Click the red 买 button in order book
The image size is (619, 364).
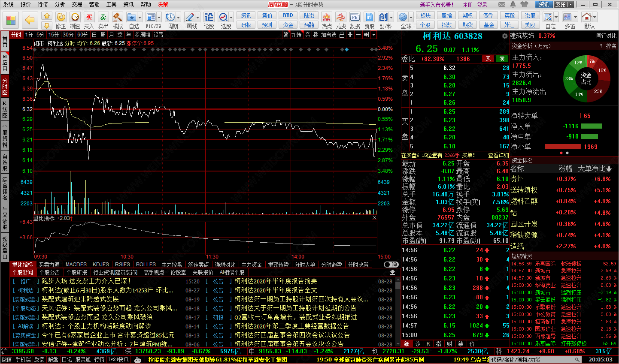click(488, 59)
